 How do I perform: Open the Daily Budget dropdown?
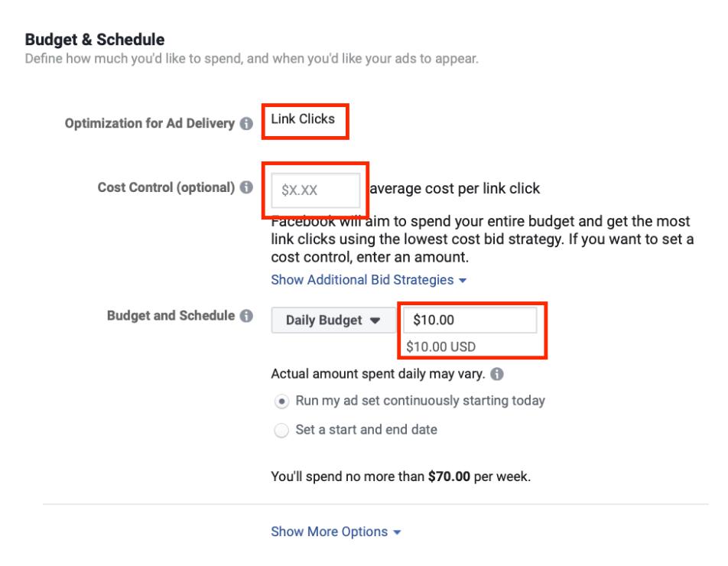pos(333,320)
